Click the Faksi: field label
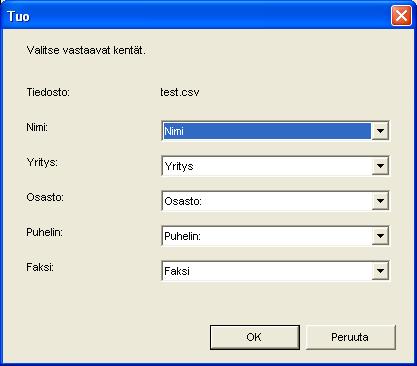 [40, 267]
